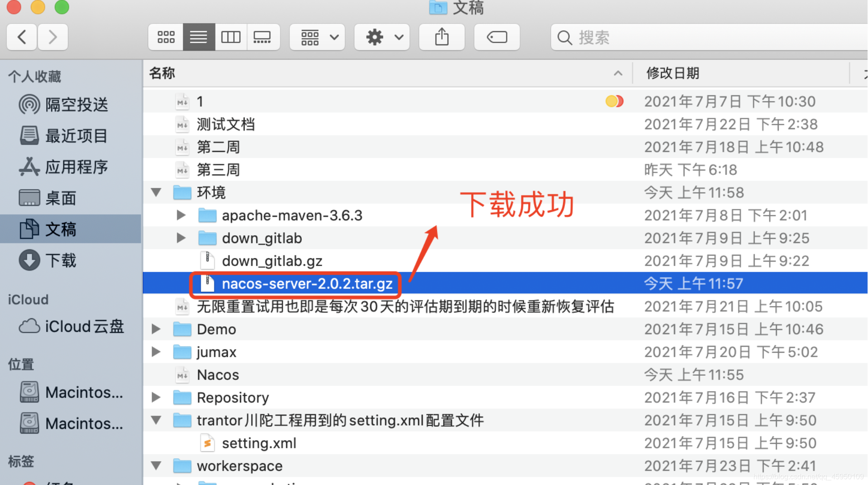868x485 pixels.
Task: Select 文稿 in the sidebar
Action: coord(71,229)
